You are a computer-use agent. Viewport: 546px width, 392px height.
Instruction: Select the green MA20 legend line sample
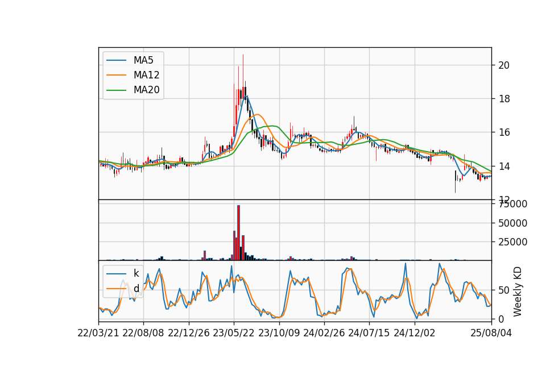pos(116,90)
